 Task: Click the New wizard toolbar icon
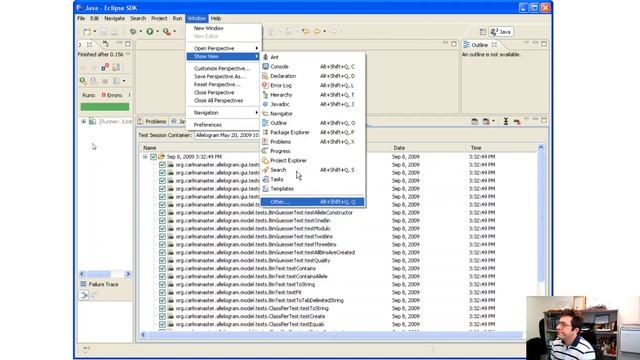tap(87, 31)
